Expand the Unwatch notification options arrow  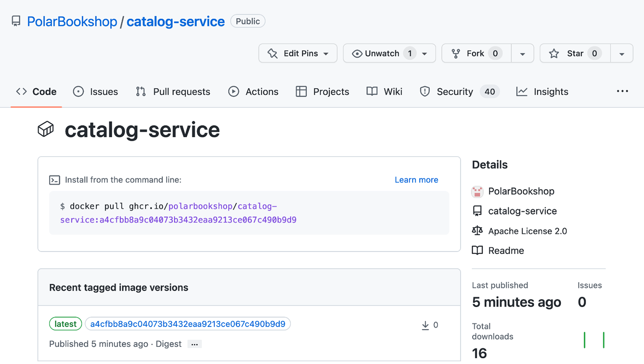[425, 54]
